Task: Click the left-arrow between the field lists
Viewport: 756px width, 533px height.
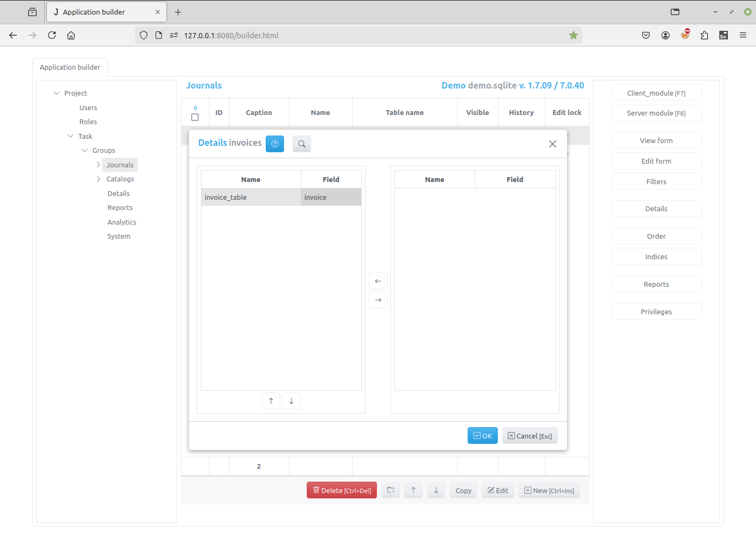Action: pos(378,281)
